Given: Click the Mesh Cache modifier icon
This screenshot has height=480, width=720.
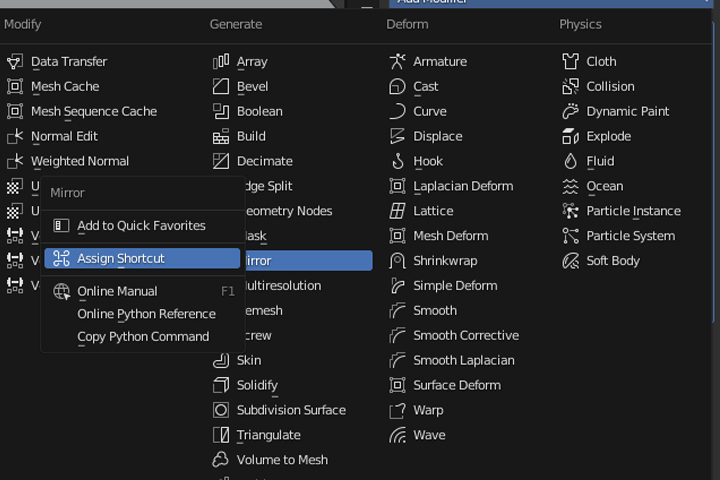Looking at the screenshot, I should [x=15, y=86].
